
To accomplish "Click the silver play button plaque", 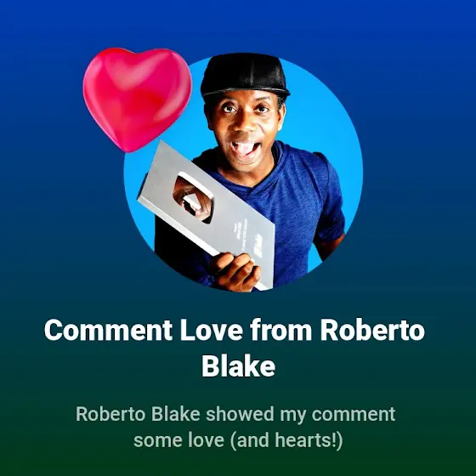I will coord(207,214).
